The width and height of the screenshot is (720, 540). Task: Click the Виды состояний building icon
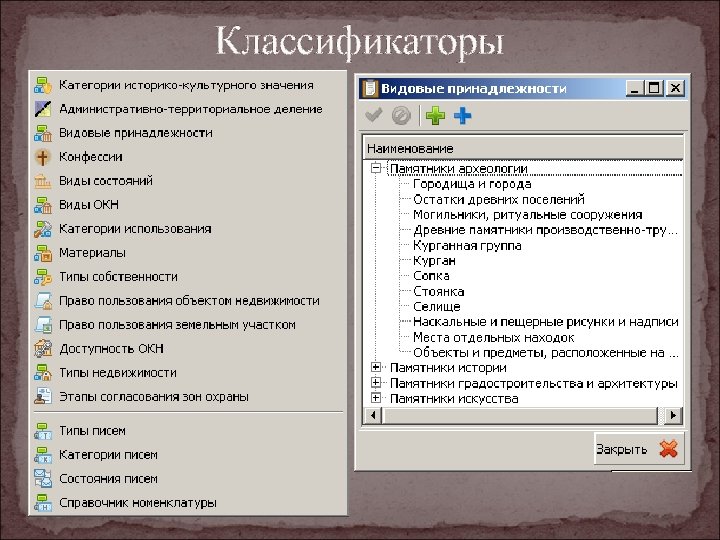[x=43, y=181]
